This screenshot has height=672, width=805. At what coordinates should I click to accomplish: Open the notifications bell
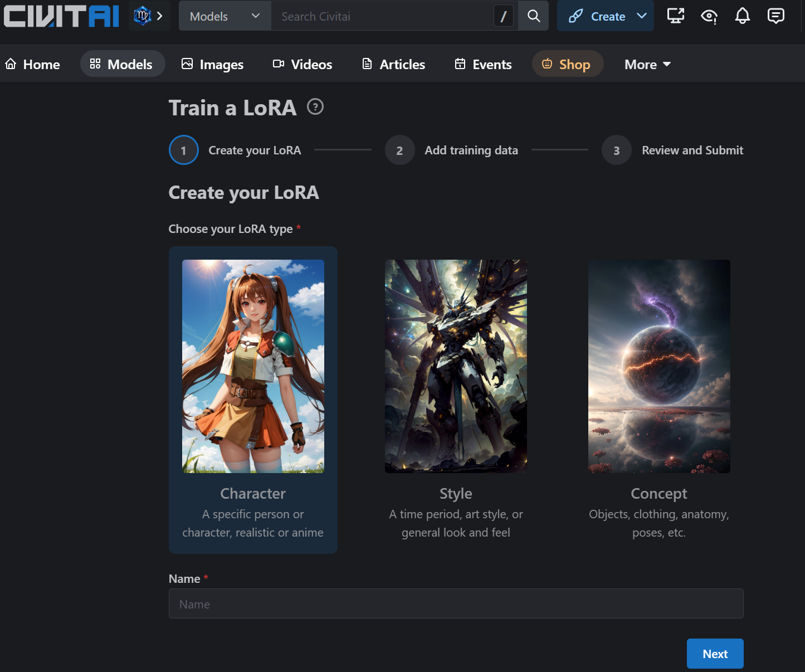tap(743, 16)
